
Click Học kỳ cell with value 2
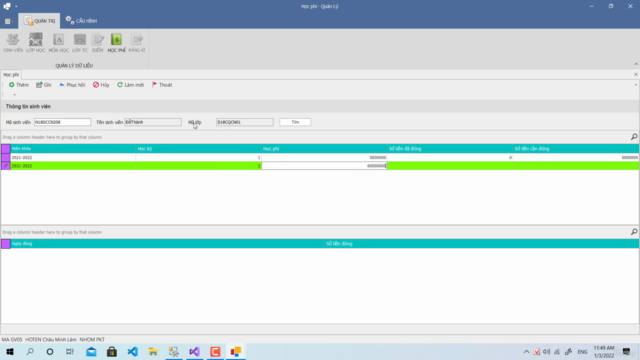(199, 166)
